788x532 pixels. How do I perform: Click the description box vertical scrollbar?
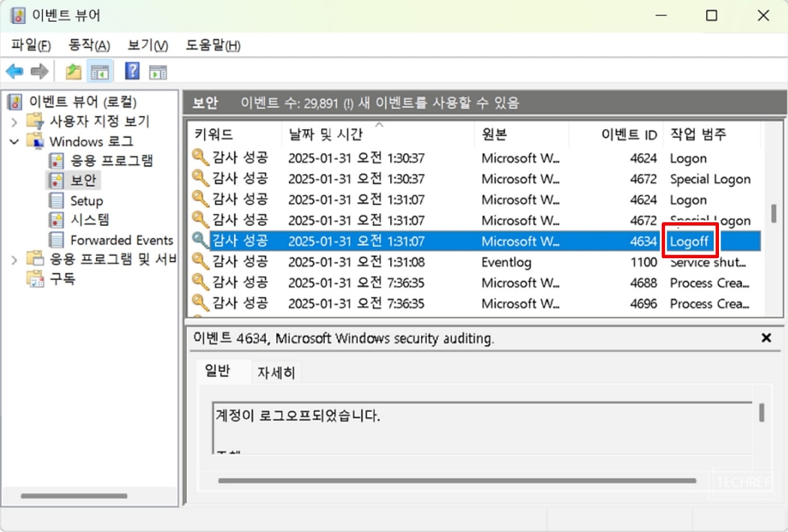(762, 413)
